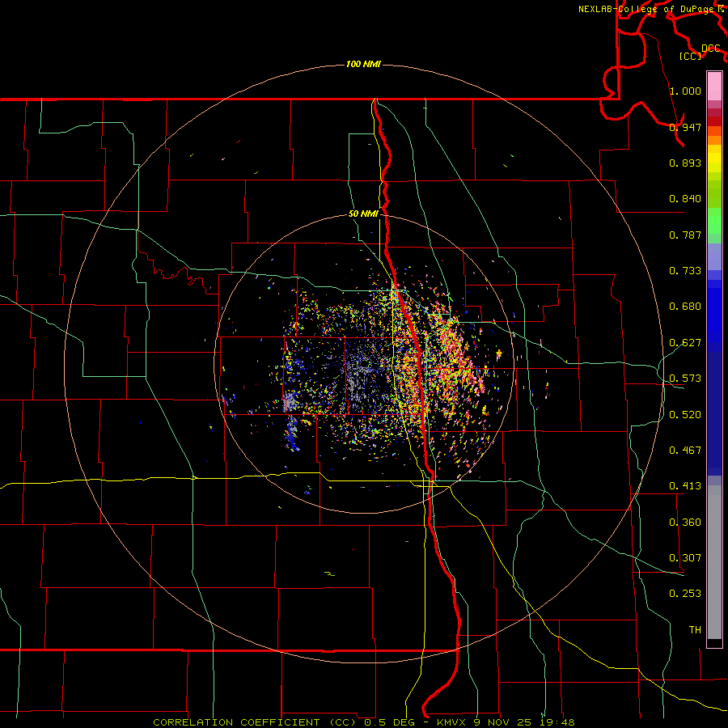Click the KMVX radar site identifier
This screenshot has height=728, width=728.
pyautogui.click(x=453, y=722)
